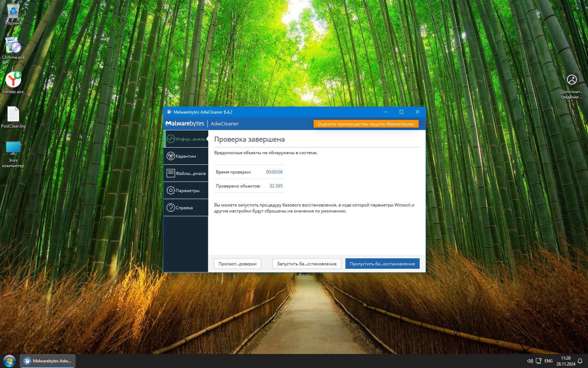Screen dimensions: 588x368
Task: Click the network tray icon
Action: (539, 361)
